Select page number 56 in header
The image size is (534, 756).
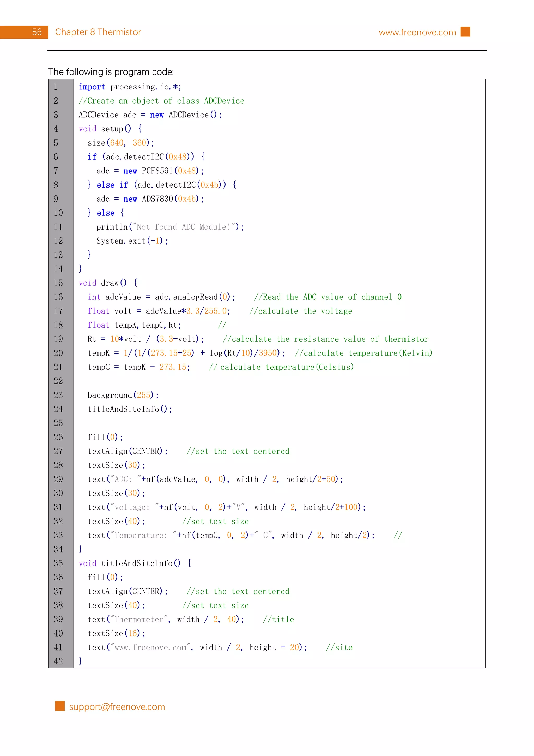click(37, 32)
